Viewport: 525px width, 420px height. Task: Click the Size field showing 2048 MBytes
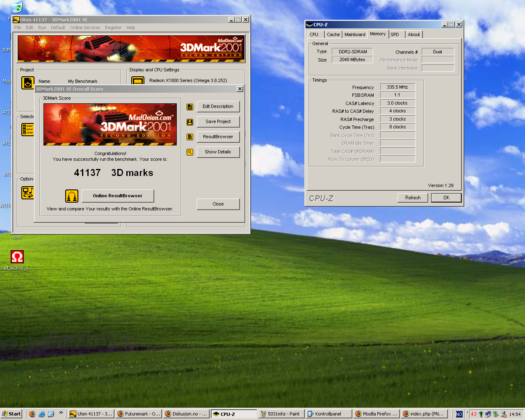pyautogui.click(x=353, y=59)
